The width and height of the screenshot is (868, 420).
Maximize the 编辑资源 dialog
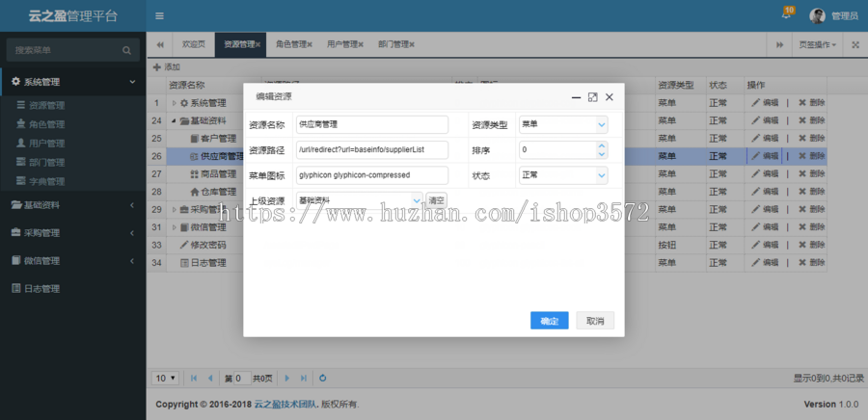pyautogui.click(x=592, y=97)
